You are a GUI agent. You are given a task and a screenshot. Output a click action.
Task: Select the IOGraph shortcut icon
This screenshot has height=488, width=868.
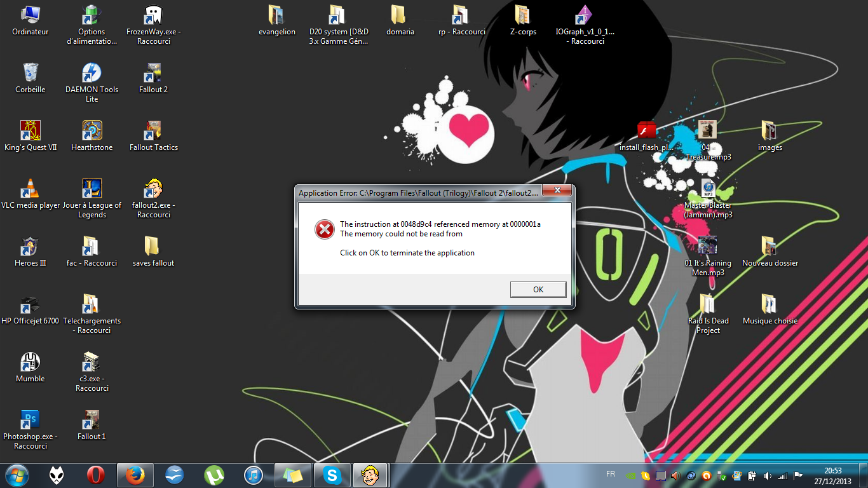tap(585, 24)
